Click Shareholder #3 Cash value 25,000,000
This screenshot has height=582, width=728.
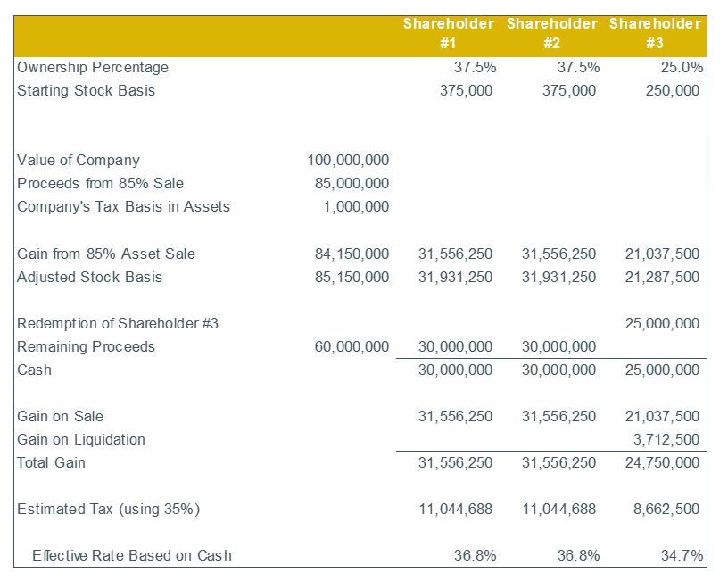pos(662,370)
